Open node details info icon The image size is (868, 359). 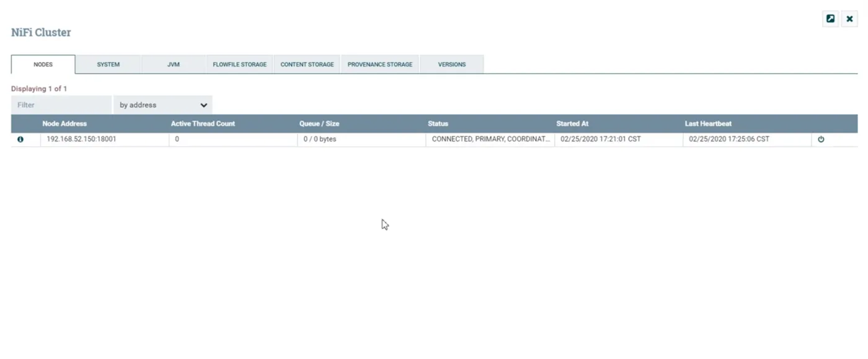(x=20, y=140)
